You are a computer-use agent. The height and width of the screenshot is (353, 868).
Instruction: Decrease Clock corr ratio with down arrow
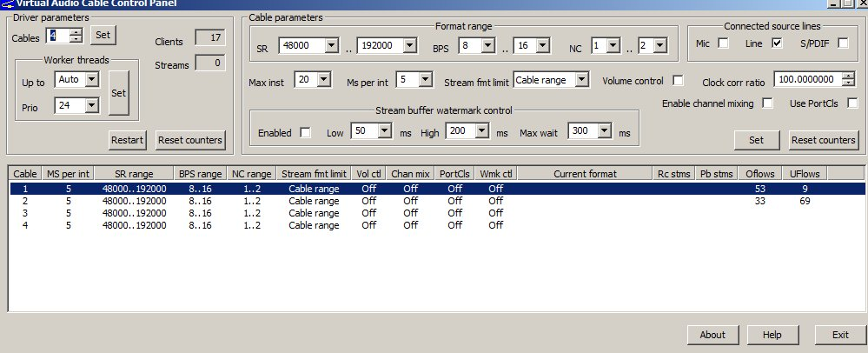pos(848,83)
